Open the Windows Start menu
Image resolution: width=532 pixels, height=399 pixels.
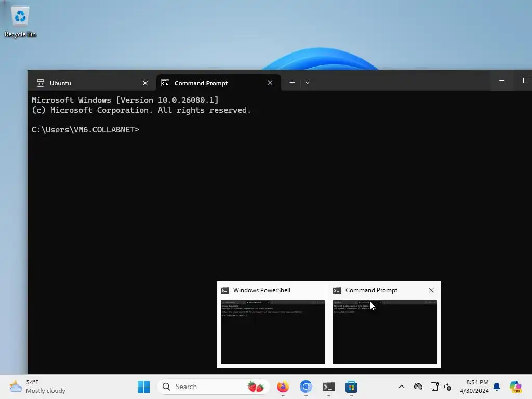143,387
